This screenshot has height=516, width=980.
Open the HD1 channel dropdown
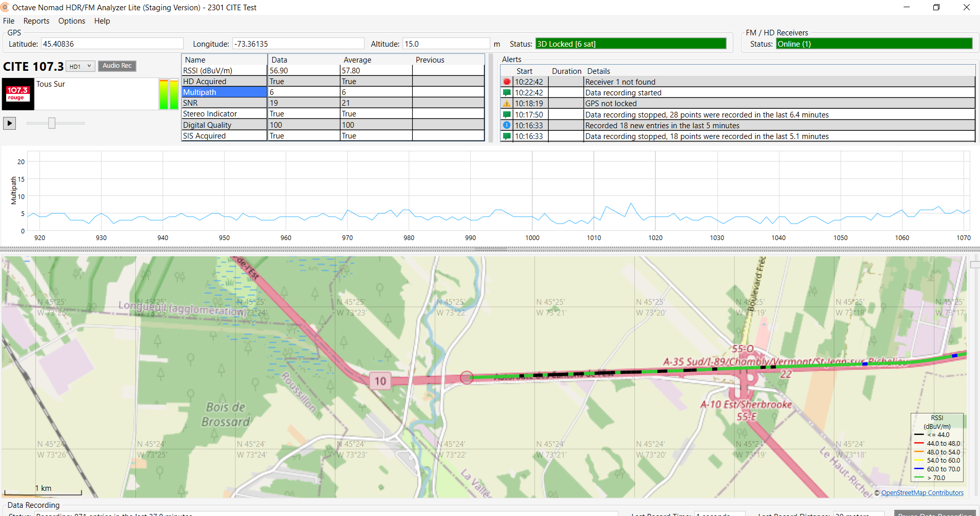tap(81, 66)
